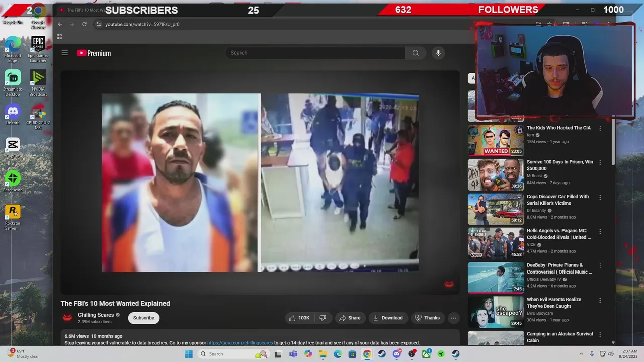The image size is (644, 362).
Task: Open Rockstar Games desktop shortcut
Action: pyautogui.click(x=13, y=218)
